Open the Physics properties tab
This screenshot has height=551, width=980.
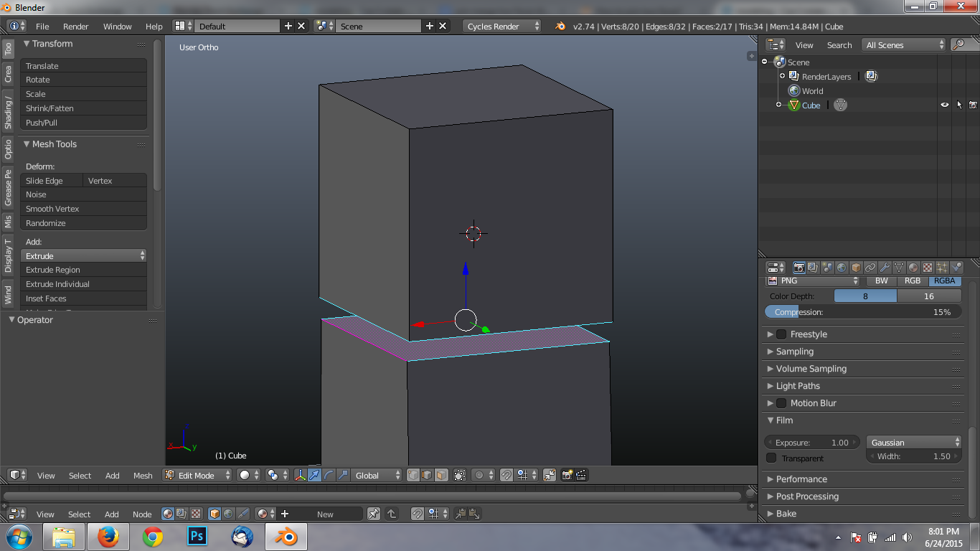click(x=956, y=267)
